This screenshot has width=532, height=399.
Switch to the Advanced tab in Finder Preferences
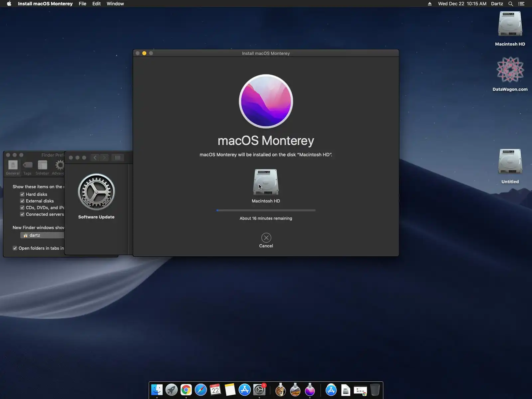(58, 167)
